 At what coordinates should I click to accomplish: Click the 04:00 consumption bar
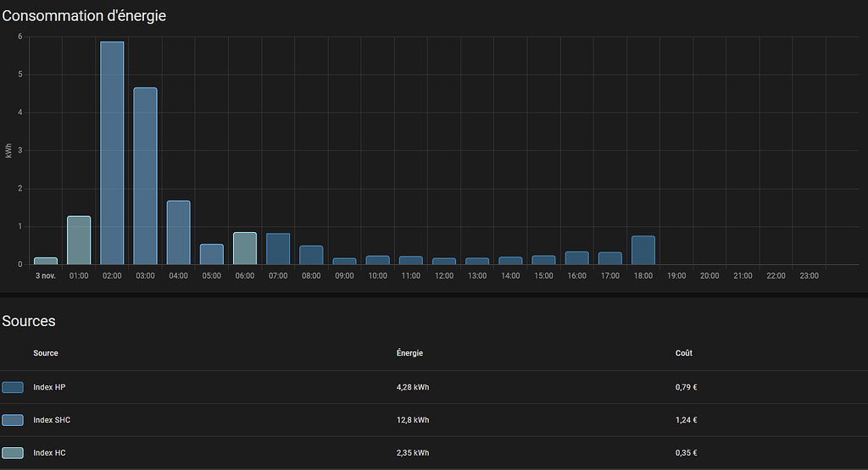coord(178,232)
